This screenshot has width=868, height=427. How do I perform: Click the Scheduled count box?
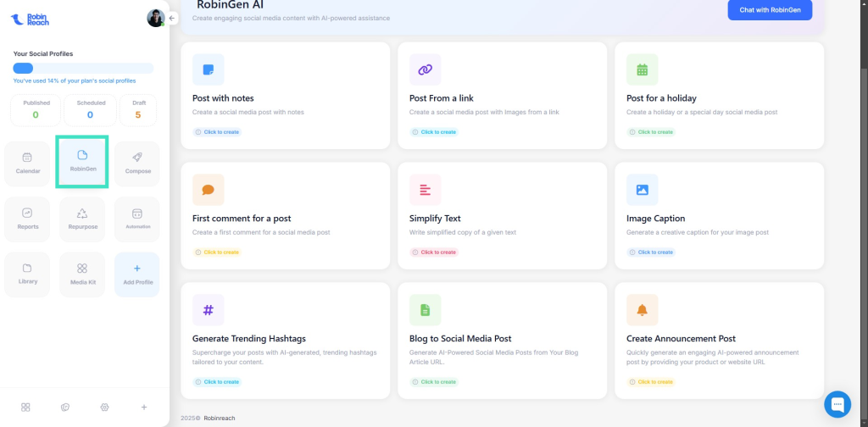(x=90, y=110)
